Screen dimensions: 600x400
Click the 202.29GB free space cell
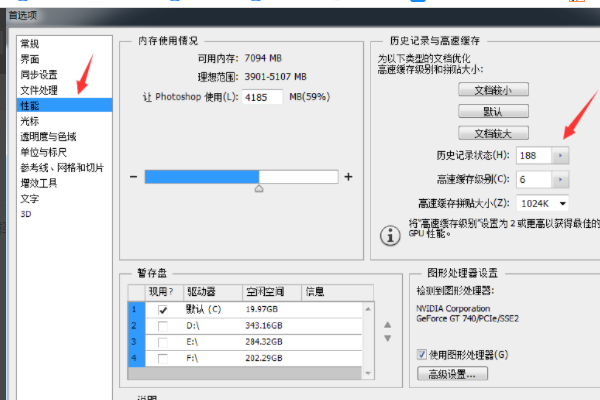(x=264, y=358)
